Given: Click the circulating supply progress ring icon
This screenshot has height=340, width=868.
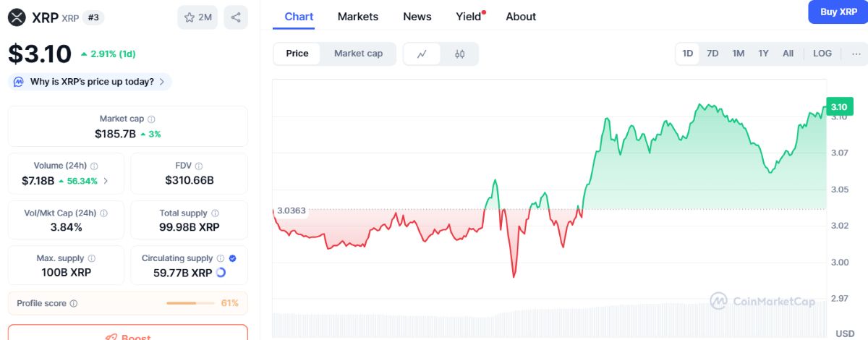Looking at the screenshot, I should tap(221, 273).
